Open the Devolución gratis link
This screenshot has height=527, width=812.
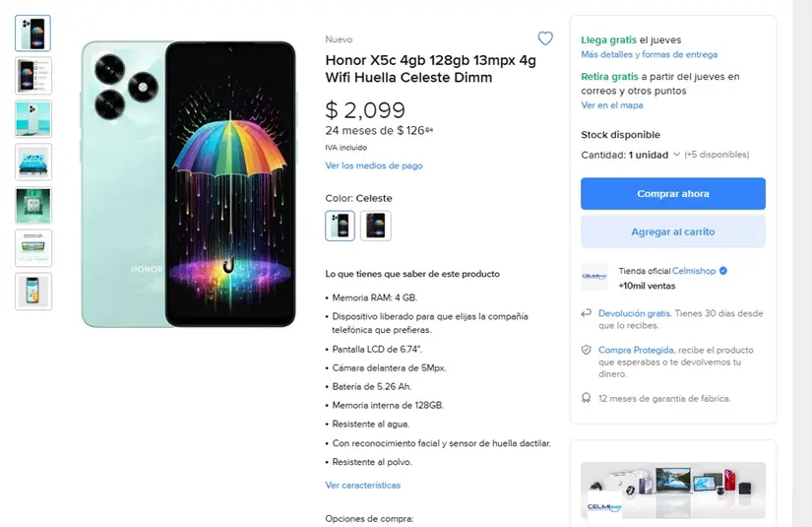pos(634,313)
